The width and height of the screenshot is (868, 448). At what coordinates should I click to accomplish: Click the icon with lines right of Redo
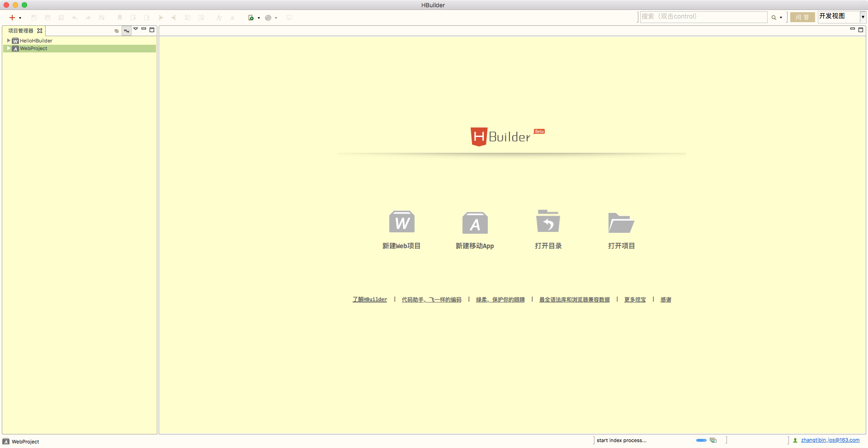102,18
